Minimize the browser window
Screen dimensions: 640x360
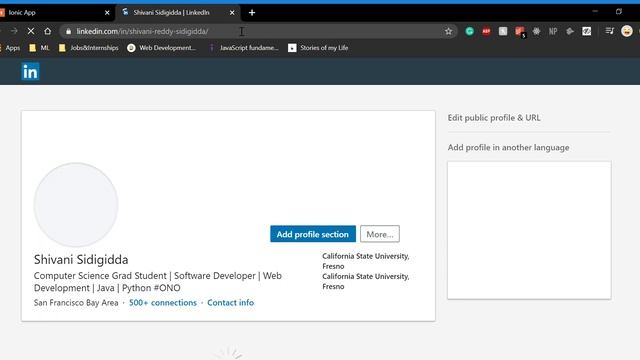click(x=595, y=11)
